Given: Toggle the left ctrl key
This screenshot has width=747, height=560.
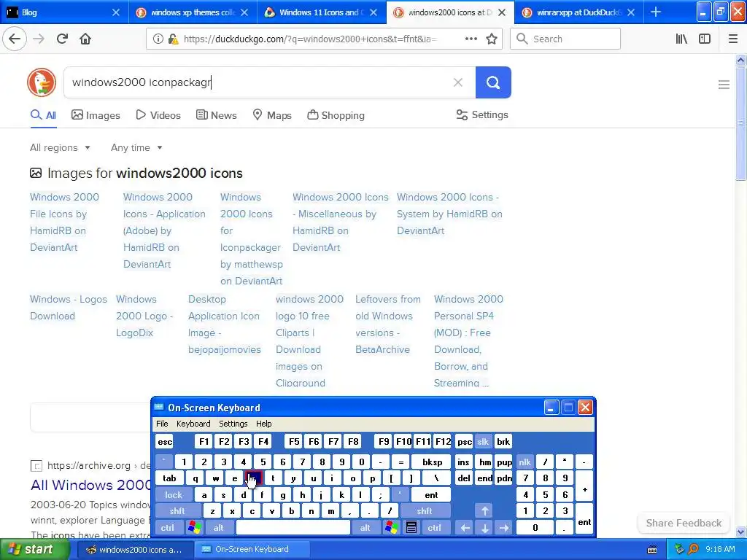Looking at the screenshot, I should pyautogui.click(x=167, y=528).
